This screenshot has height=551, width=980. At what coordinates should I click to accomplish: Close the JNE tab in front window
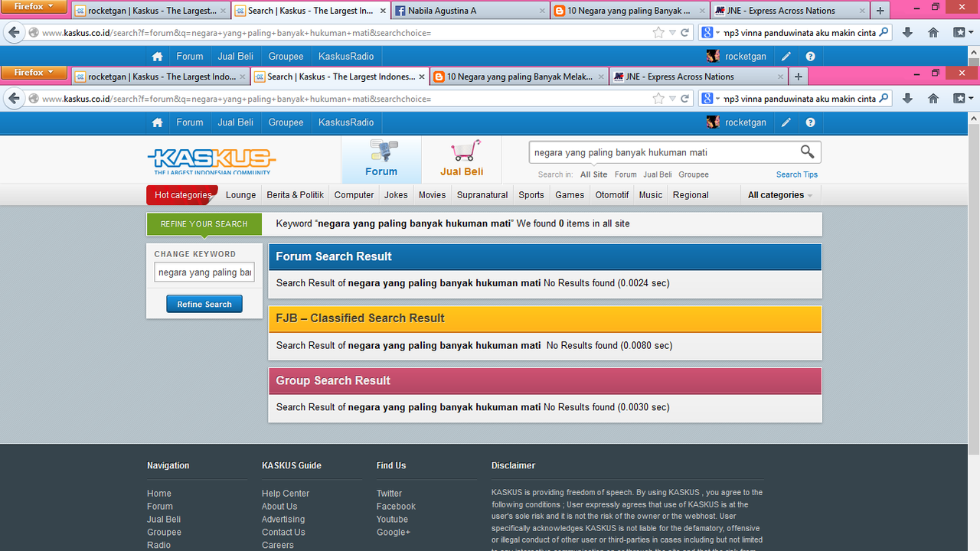pos(781,77)
